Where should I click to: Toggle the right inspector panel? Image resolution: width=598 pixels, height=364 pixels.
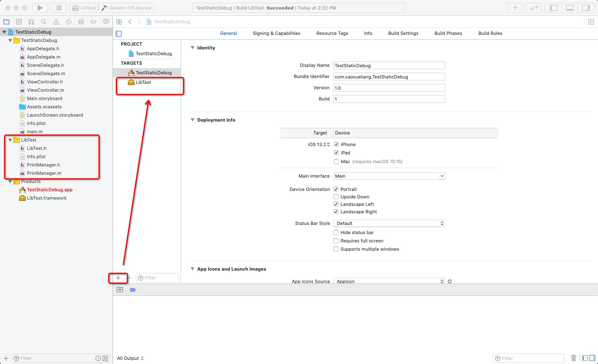click(x=586, y=7)
